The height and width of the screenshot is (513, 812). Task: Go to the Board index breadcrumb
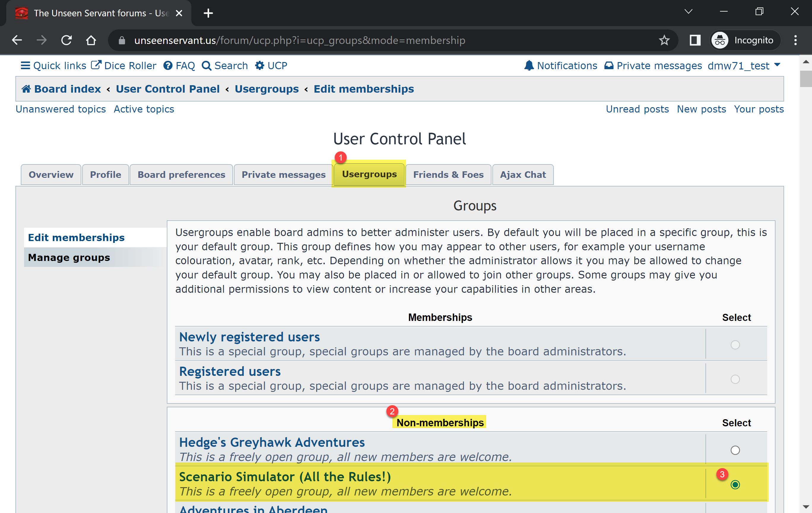click(x=61, y=89)
